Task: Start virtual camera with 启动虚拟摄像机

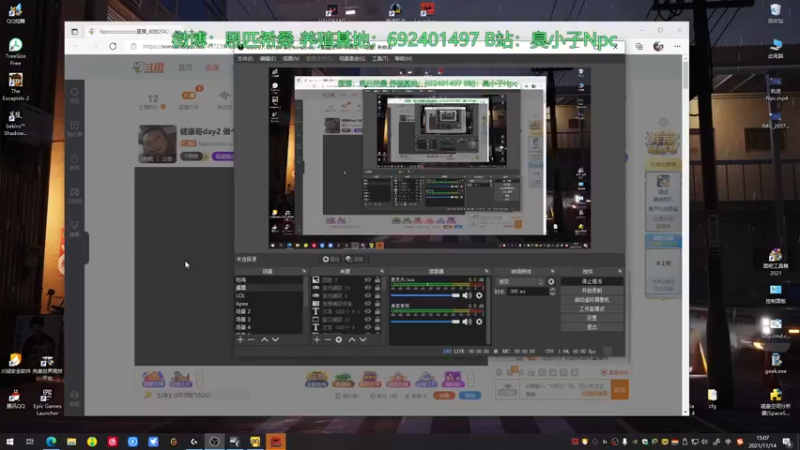Action: pos(592,300)
